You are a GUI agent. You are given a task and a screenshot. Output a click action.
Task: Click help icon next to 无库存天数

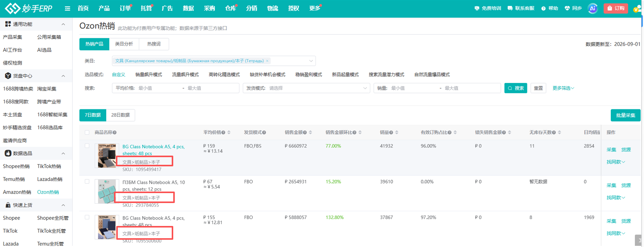pyautogui.click(x=554, y=132)
